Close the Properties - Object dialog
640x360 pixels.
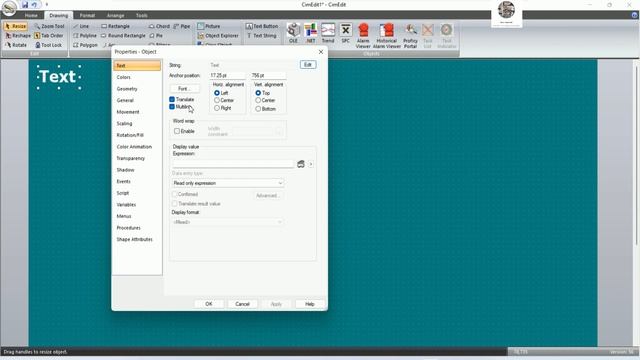[x=321, y=52]
